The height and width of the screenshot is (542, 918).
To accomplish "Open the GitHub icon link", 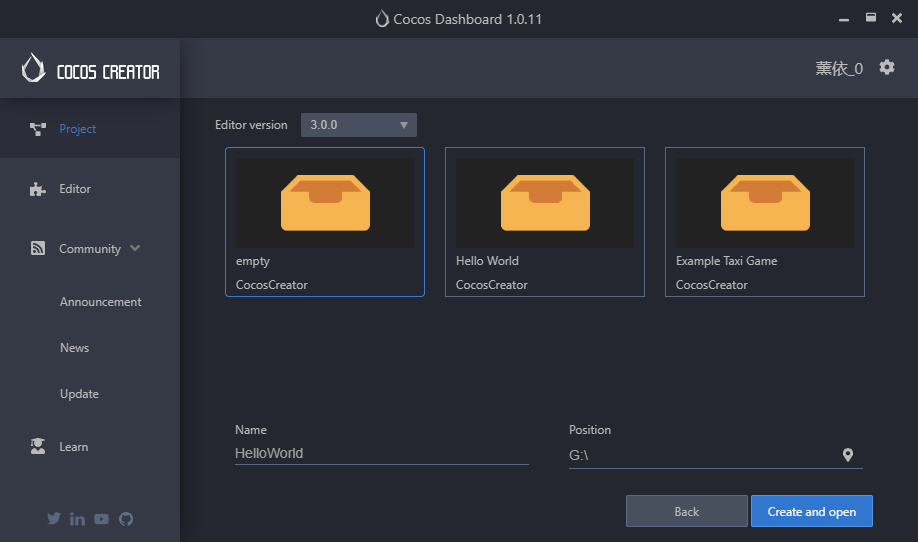I will point(126,519).
